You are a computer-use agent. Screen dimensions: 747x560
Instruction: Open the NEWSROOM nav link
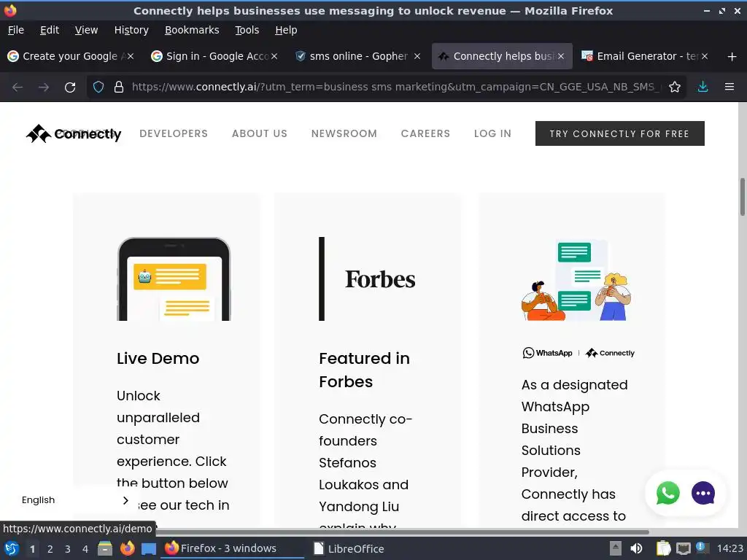coord(344,134)
